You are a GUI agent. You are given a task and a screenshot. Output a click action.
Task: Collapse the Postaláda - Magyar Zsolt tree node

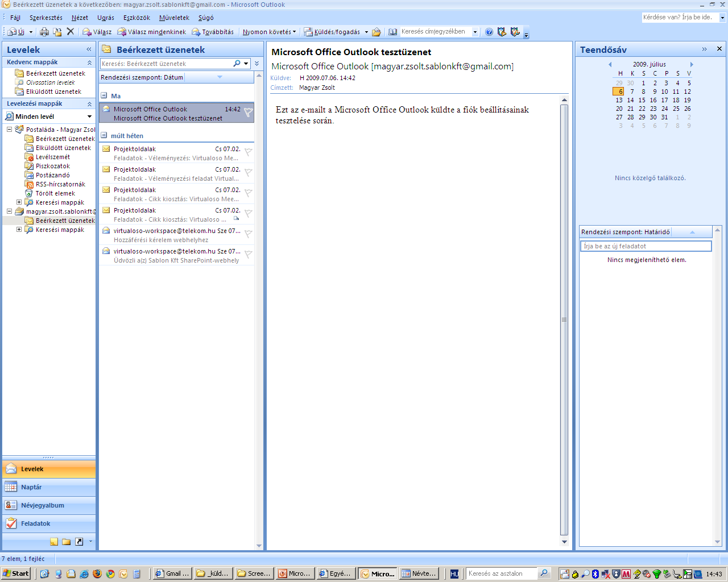click(x=9, y=130)
